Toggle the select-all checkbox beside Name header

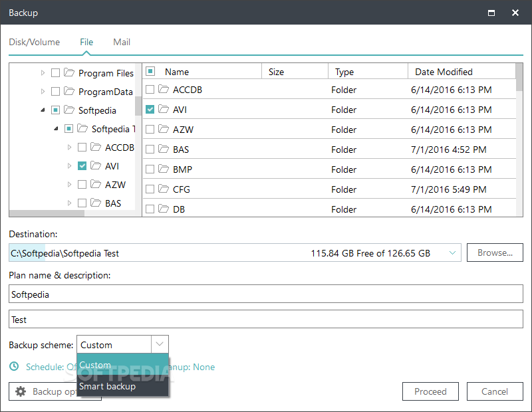pyautogui.click(x=150, y=71)
